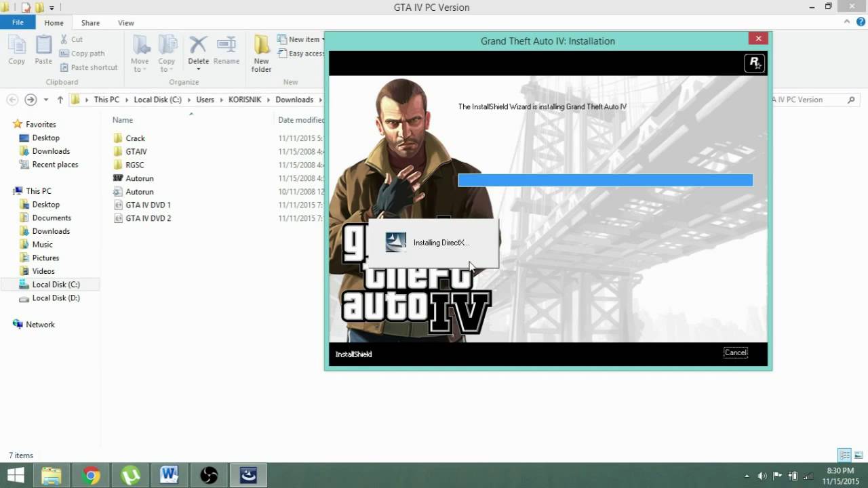Screen dimensions: 868x488
Task: Select the GTA IV DVD 2 file
Action: 148,218
